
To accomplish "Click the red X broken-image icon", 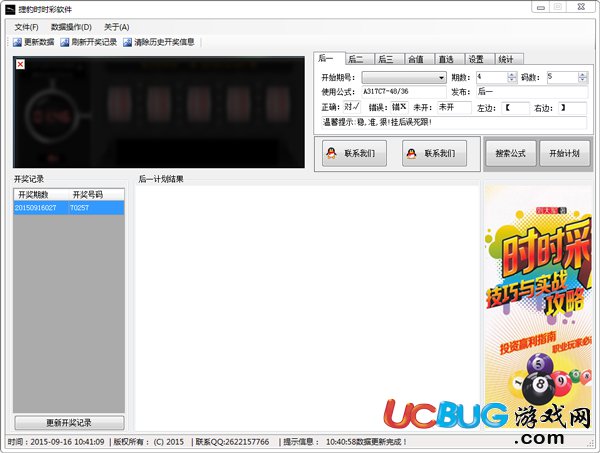I will [20, 64].
